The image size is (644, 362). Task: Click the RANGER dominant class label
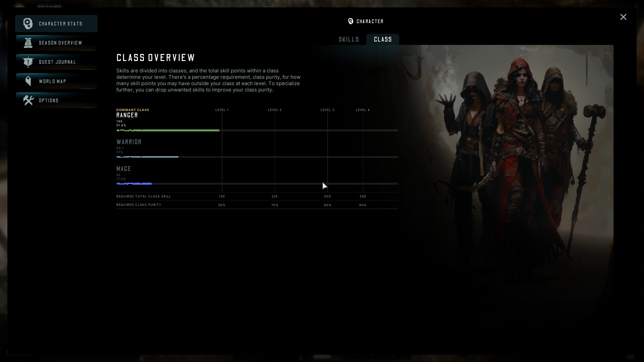point(127,115)
